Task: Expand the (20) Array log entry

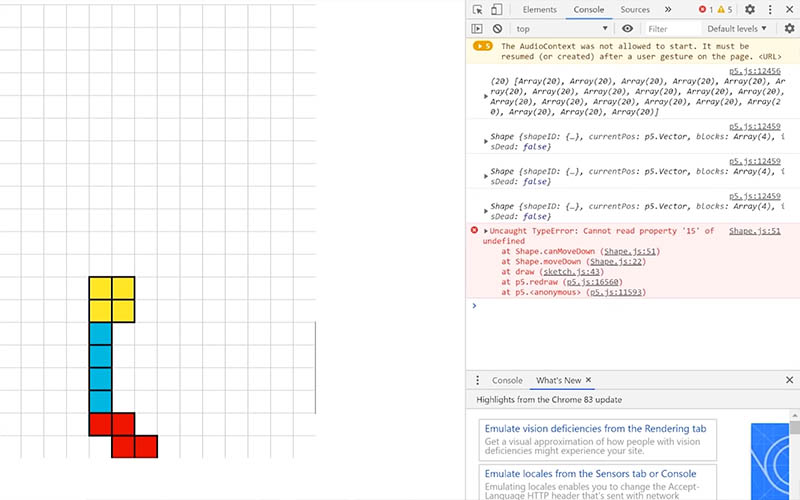Action: [486, 96]
